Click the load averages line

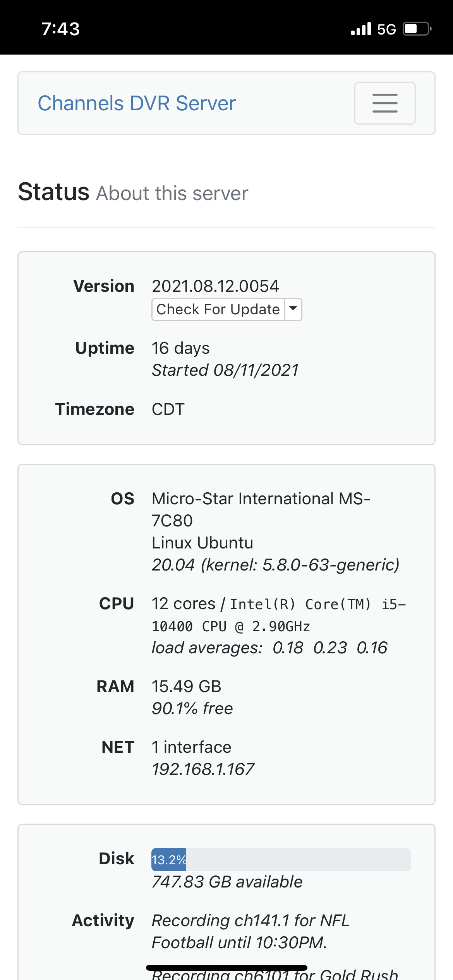tap(269, 648)
